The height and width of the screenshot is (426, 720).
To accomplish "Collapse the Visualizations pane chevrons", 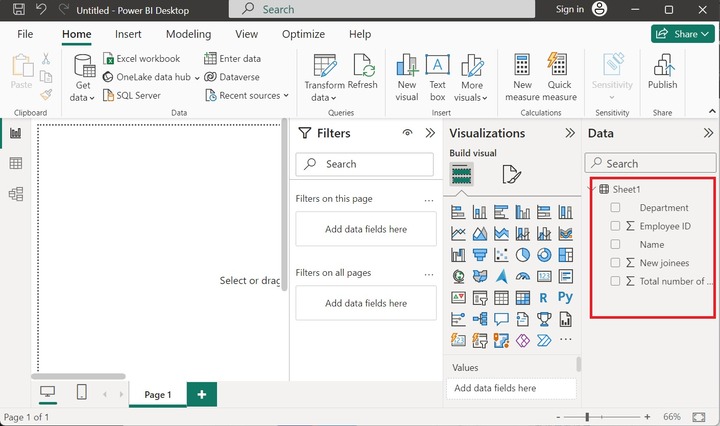I will point(570,133).
